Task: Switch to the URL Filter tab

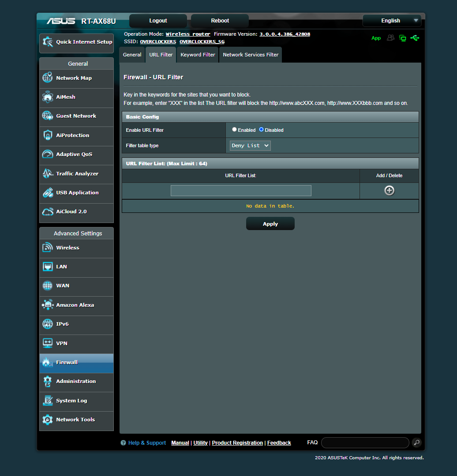Action: [161, 55]
